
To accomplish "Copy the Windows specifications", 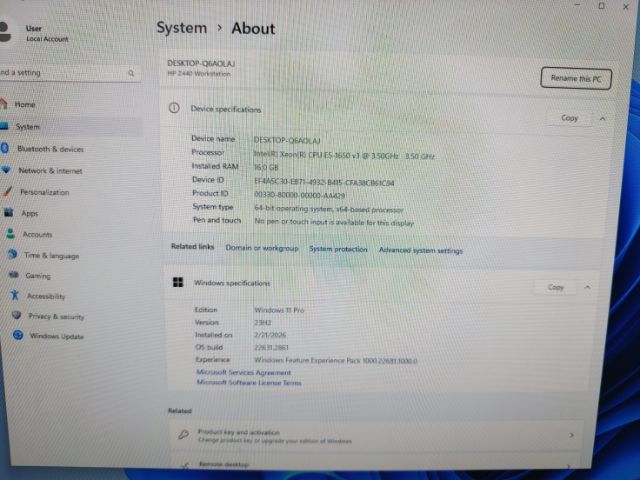I will pyautogui.click(x=556, y=287).
